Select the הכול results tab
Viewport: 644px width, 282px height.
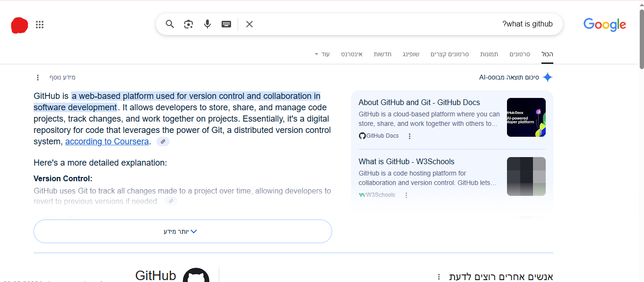tap(547, 54)
